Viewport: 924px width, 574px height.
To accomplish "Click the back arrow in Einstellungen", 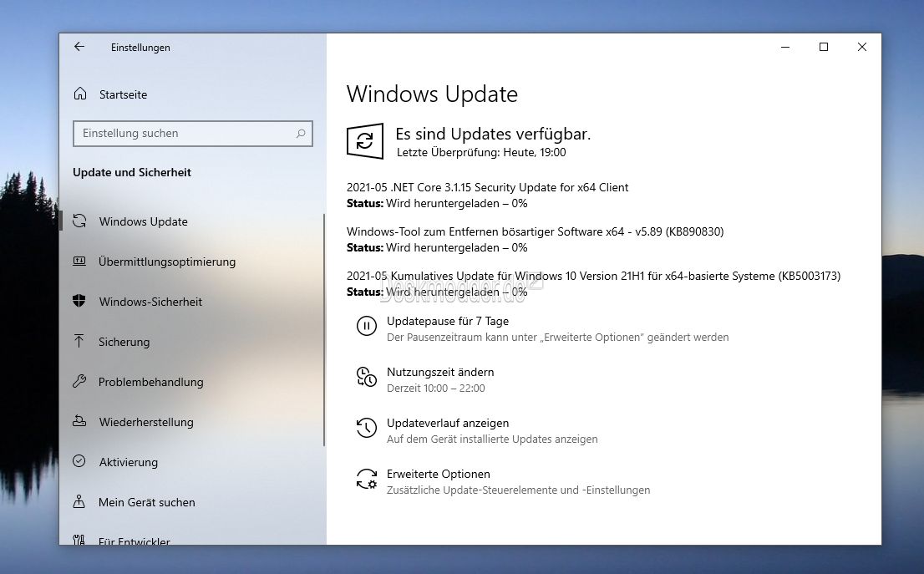I will coord(79,47).
